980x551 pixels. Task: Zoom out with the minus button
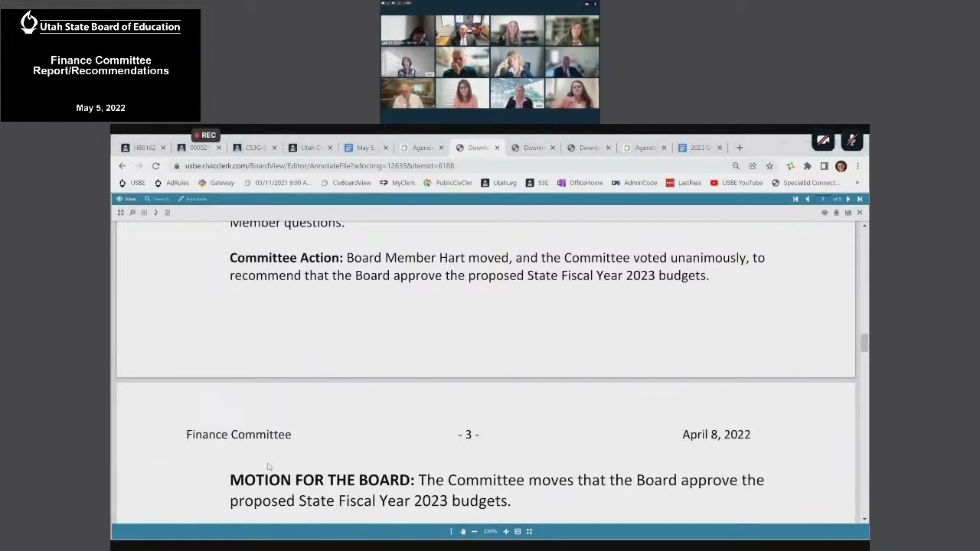474,531
